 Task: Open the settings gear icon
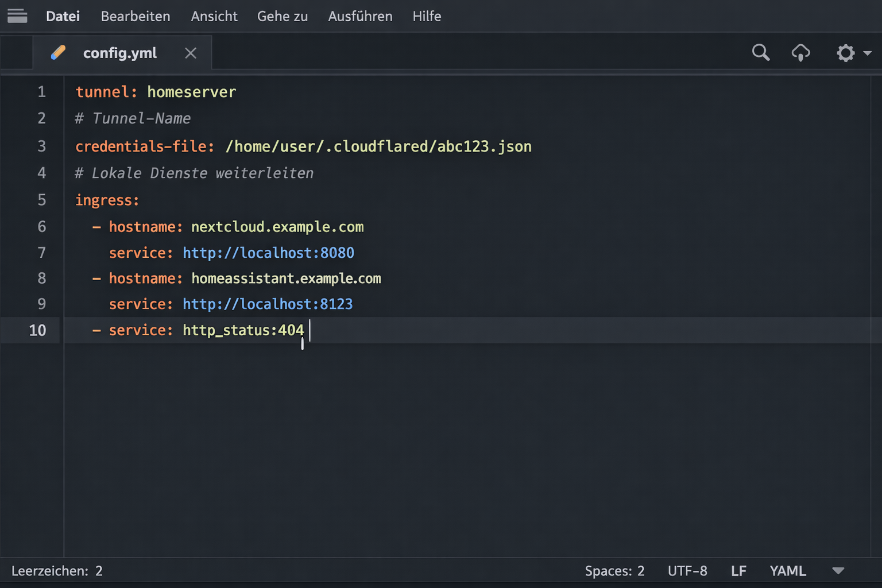pyautogui.click(x=846, y=53)
